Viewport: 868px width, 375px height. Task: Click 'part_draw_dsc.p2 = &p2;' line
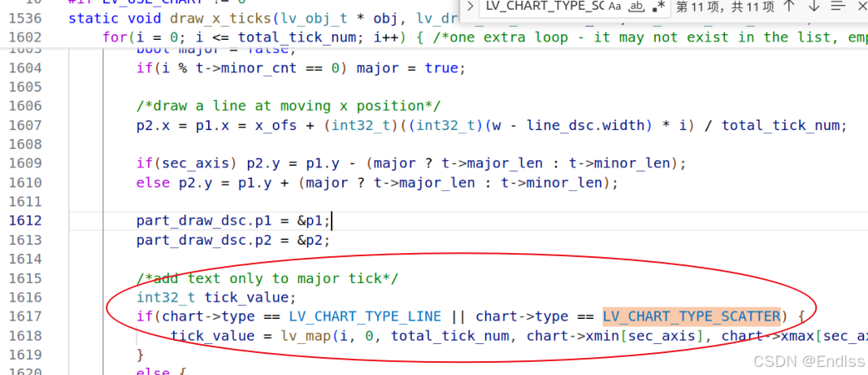click(233, 240)
